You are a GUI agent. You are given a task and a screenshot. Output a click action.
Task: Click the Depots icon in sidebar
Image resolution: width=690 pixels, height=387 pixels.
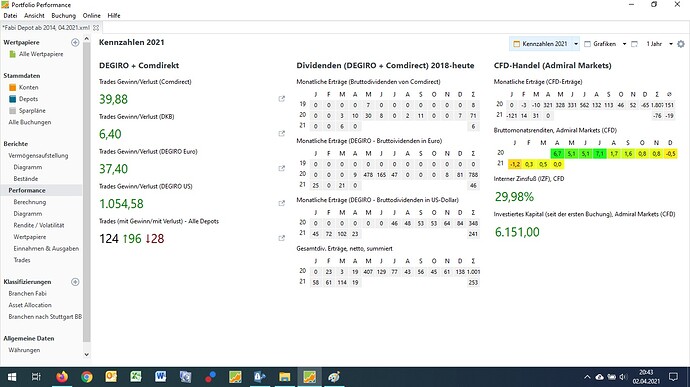click(12, 99)
